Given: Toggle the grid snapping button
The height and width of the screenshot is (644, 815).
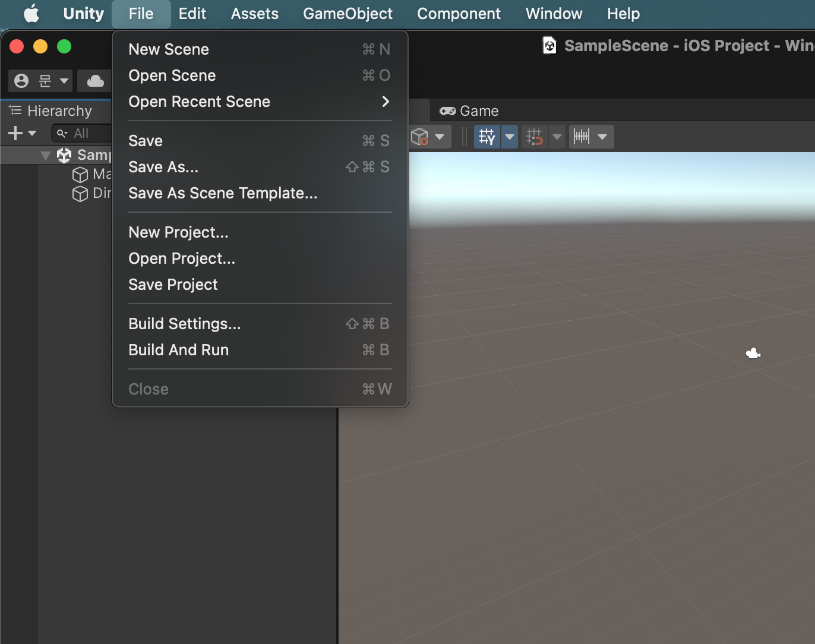Looking at the screenshot, I should (535, 137).
